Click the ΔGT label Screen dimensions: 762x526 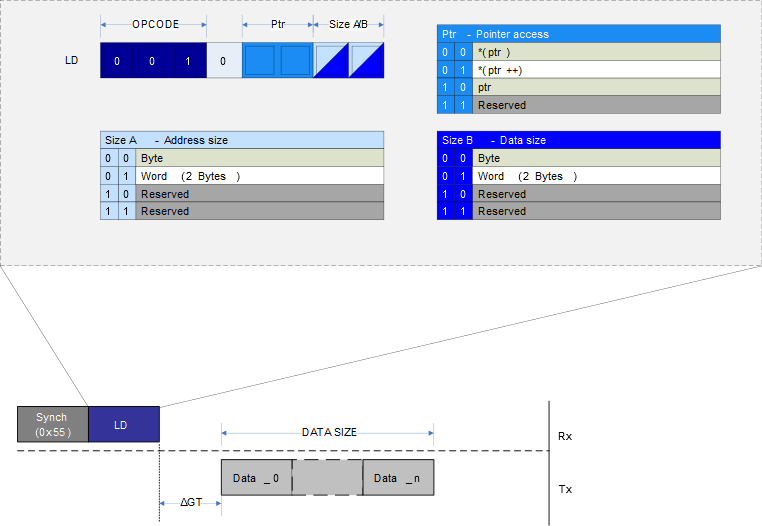point(191,502)
